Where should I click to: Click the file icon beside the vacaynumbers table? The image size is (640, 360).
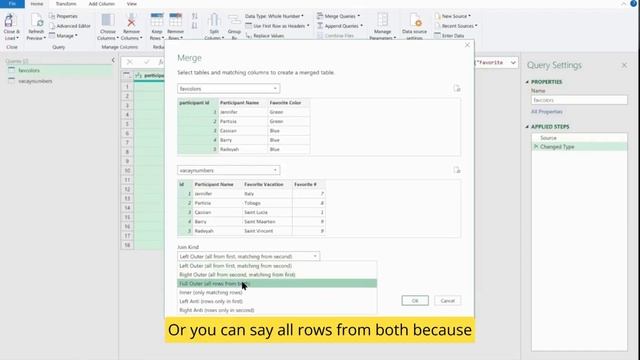pos(457,170)
